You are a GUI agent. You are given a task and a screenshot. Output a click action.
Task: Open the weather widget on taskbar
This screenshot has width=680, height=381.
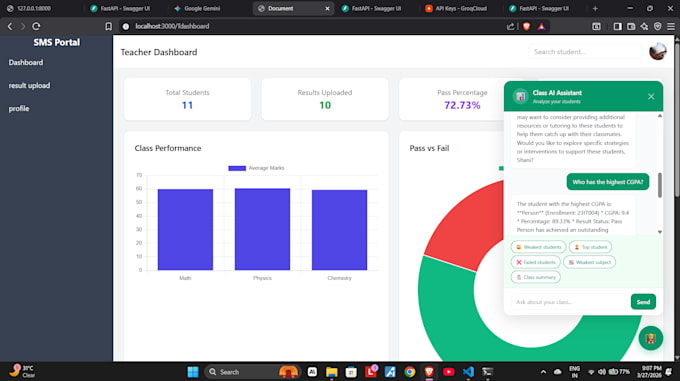click(x=23, y=371)
